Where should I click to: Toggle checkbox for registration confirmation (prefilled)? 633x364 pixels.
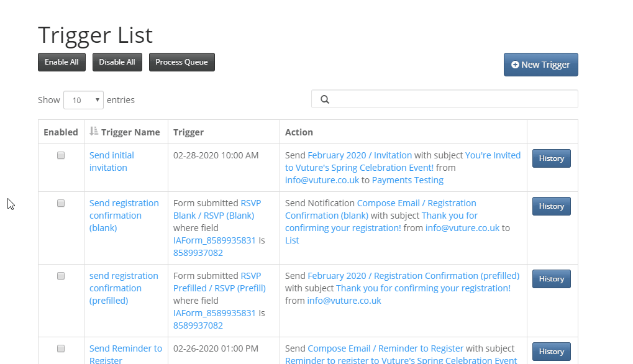[x=61, y=276]
